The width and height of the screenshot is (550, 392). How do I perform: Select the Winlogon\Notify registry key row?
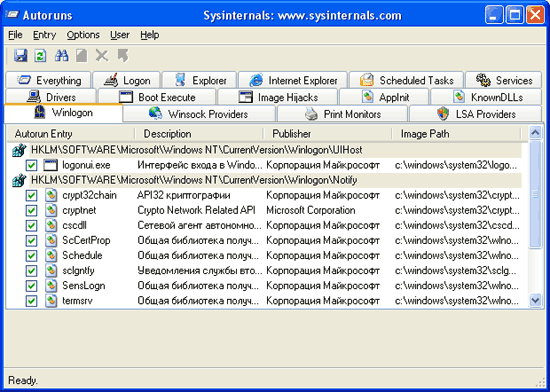click(267, 180)
